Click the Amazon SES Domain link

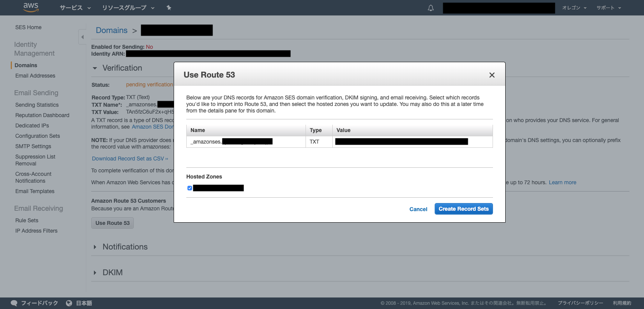point(153,127)
